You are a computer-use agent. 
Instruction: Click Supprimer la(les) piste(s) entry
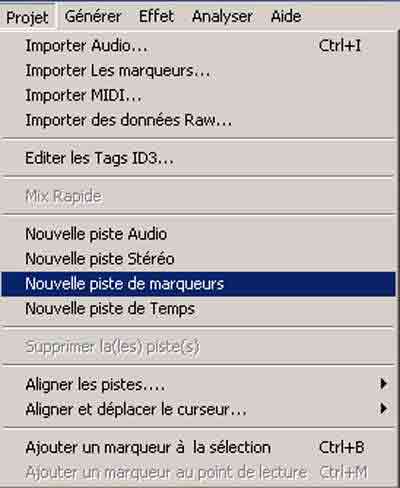pos(199,347)
